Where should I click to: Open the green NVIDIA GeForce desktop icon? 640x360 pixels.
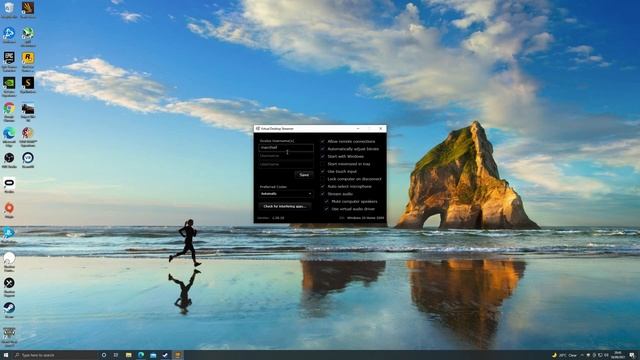coord(9,86)
